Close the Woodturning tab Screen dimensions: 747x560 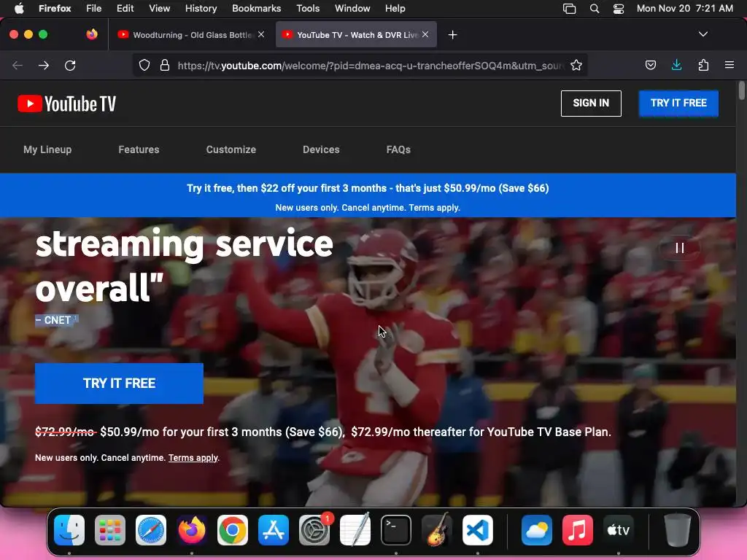pos(261,34)
